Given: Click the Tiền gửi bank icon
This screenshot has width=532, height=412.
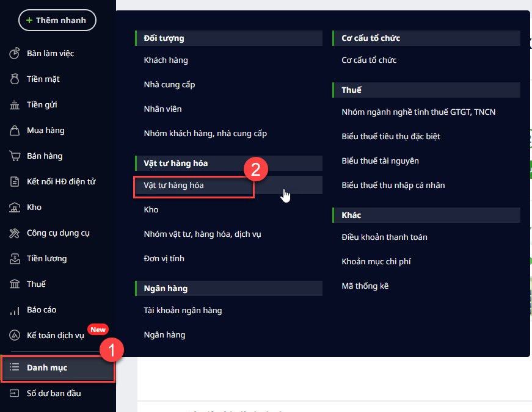Looking at the screenshot, I should pyautogui.click(x=15, y=105).
